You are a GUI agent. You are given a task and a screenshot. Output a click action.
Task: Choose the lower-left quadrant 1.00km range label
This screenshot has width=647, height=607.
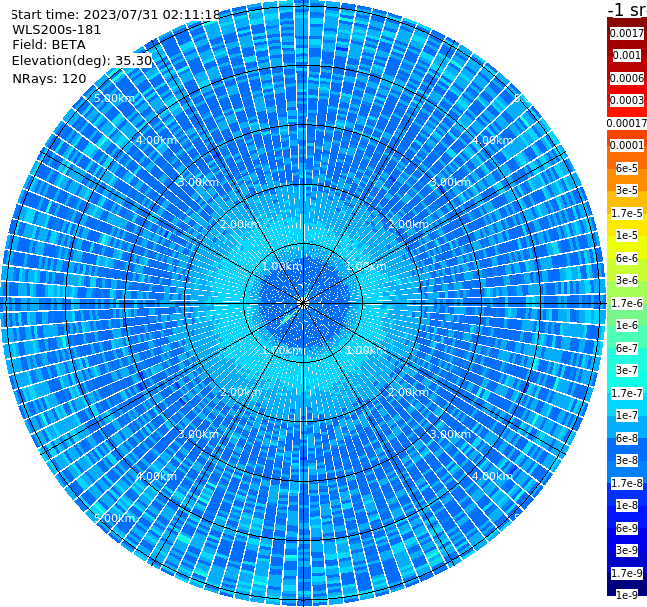(283, 351)
